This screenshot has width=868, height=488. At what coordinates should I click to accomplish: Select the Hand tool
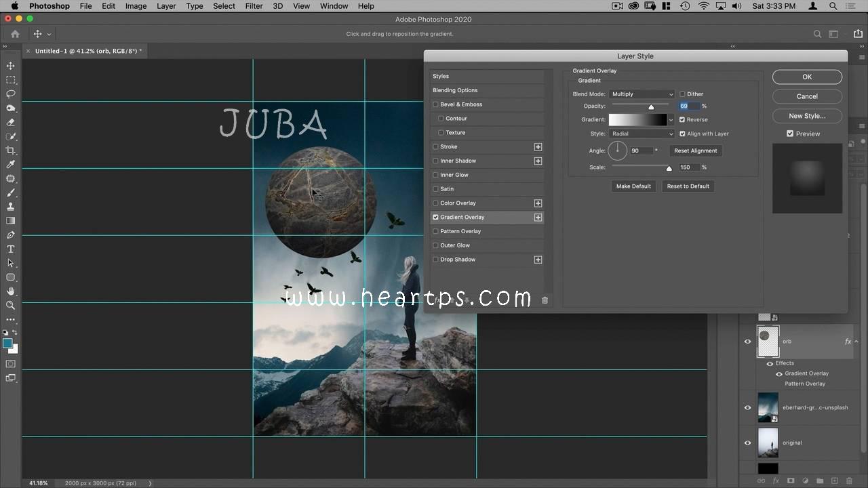click(10, 291)
